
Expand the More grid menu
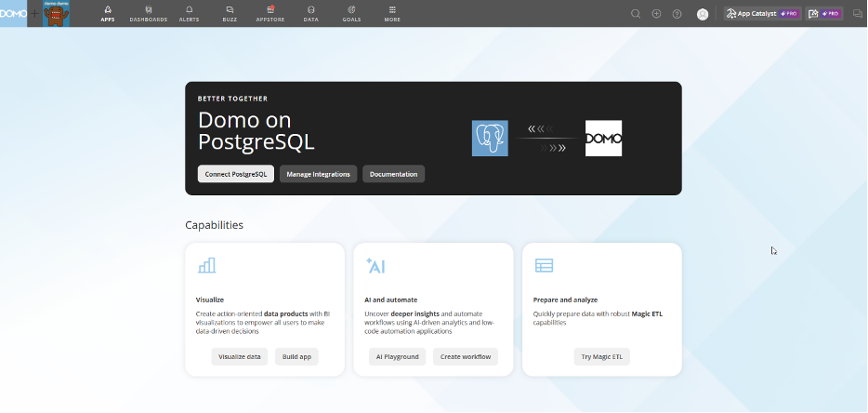click(392, 14)
